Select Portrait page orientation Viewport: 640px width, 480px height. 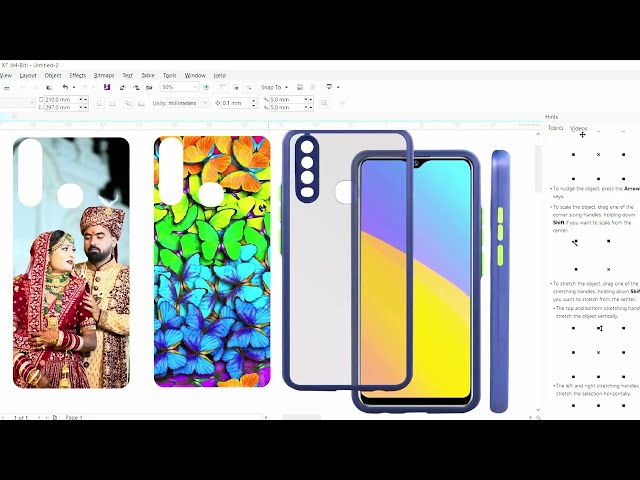tap(99, 104)
